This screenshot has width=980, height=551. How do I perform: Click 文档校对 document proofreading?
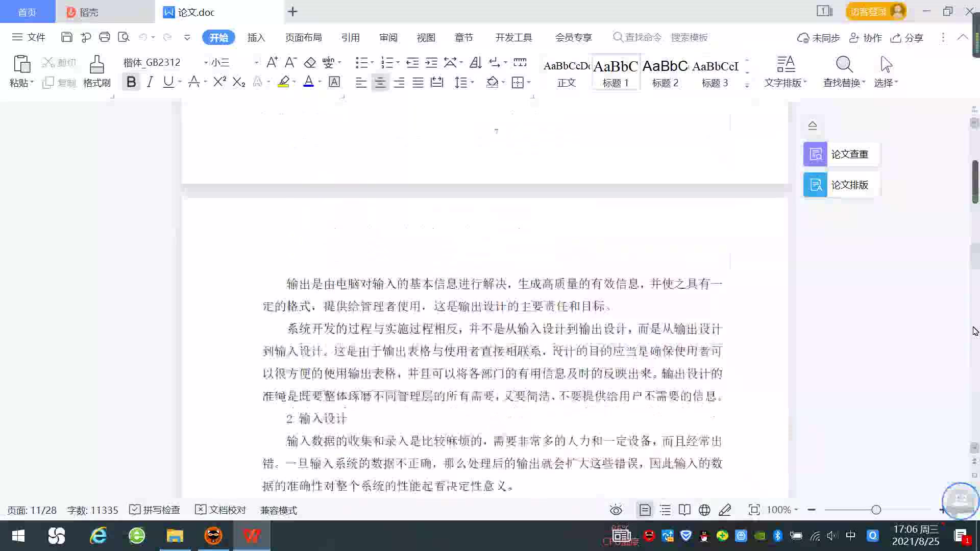(220, 510)
